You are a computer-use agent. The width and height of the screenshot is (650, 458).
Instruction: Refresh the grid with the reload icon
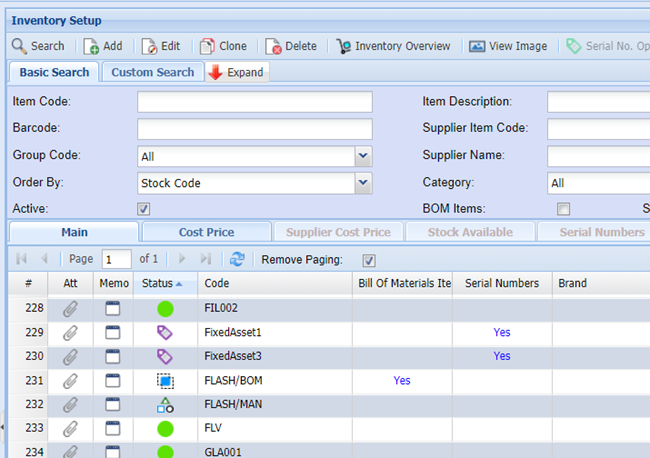pyautogui.click(x=237, y=259)
